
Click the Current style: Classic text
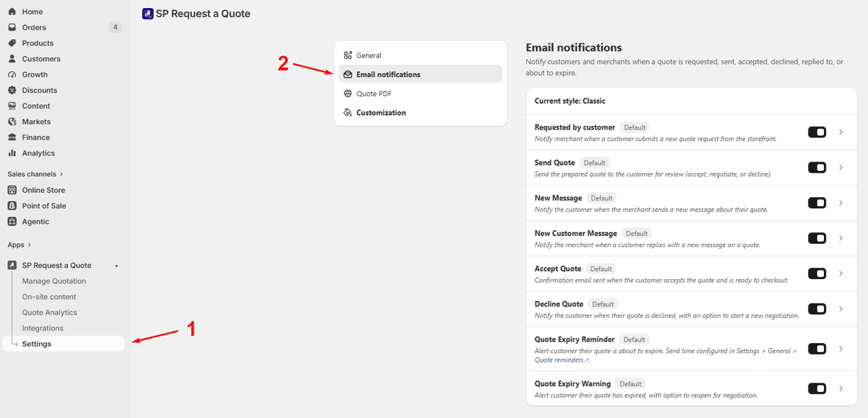click(x=570, y=101)
